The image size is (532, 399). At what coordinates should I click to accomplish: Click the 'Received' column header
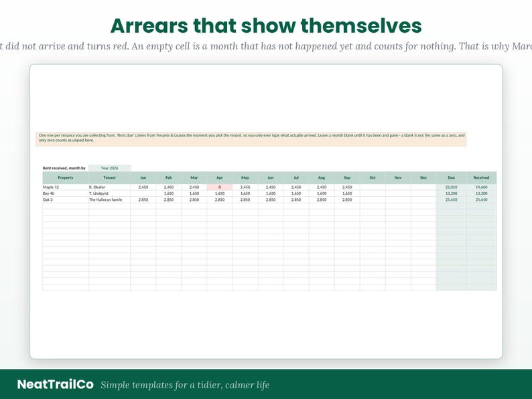(482, 177)
